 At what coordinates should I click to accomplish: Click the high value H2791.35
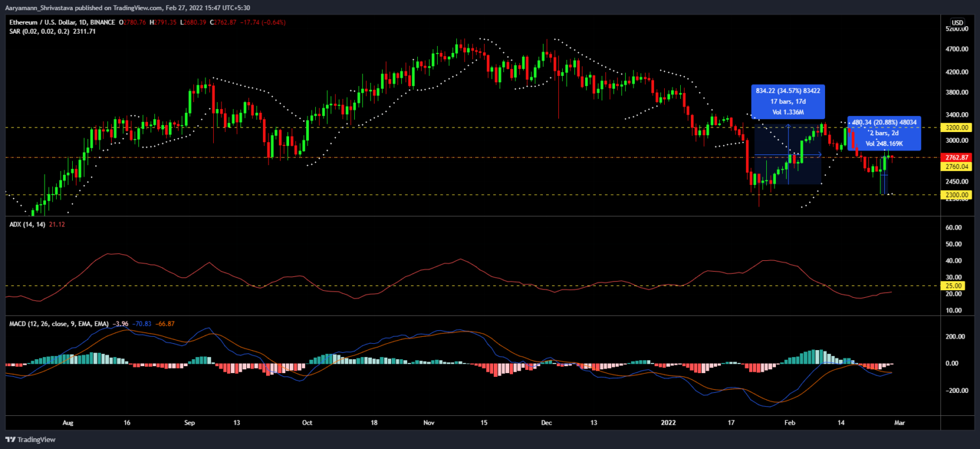[x=162, y=22]
